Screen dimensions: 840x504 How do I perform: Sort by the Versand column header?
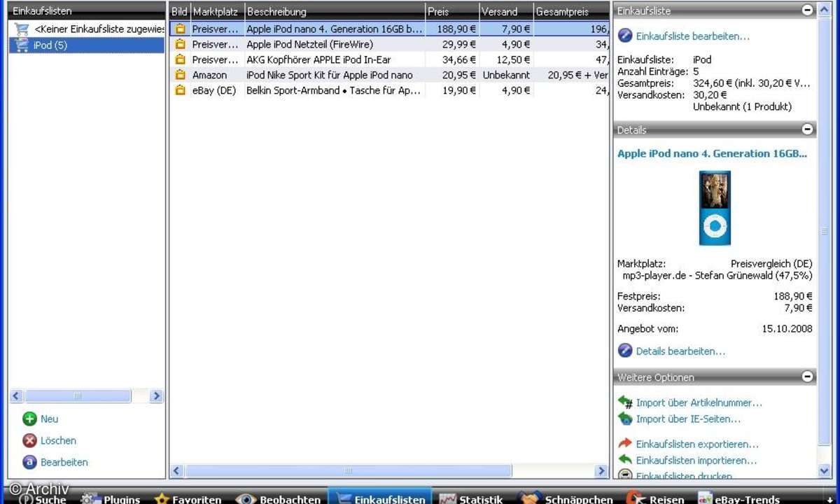point(506,11)
